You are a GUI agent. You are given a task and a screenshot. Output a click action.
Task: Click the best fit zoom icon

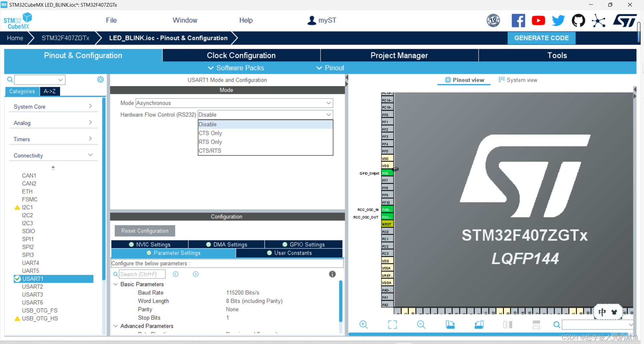pyautogui.click(x=392, y=324)
